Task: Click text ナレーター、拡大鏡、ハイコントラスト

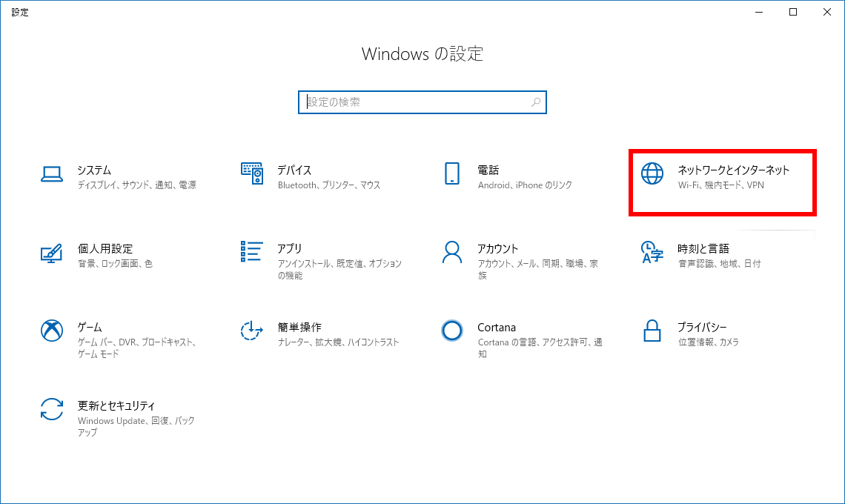Action: [339, 342]
